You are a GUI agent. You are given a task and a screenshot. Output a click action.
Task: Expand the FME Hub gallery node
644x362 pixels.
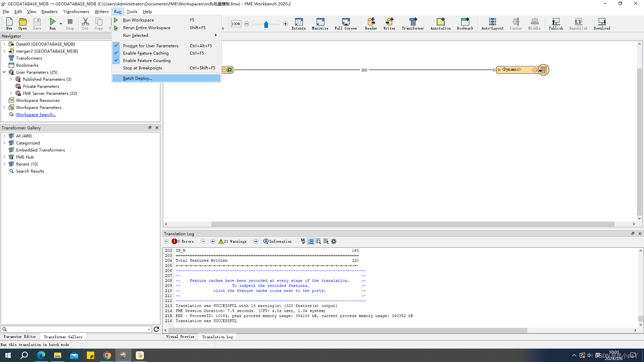tap(4, 157)
